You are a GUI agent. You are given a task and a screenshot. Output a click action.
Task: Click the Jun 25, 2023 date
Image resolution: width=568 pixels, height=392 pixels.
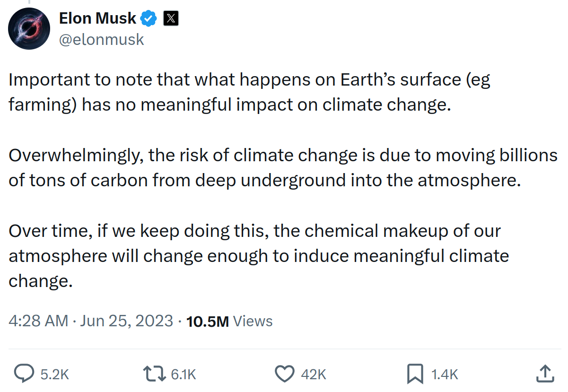(127, 321)
